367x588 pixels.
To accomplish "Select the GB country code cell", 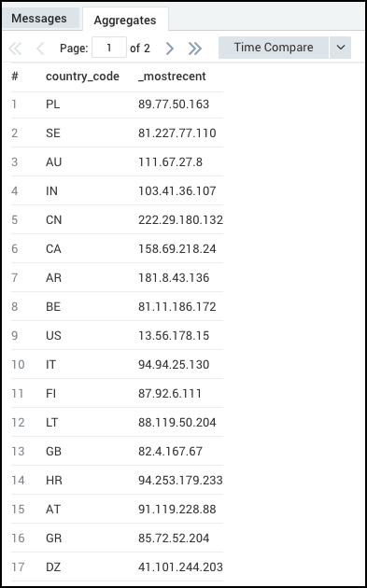I will [53, 451].
